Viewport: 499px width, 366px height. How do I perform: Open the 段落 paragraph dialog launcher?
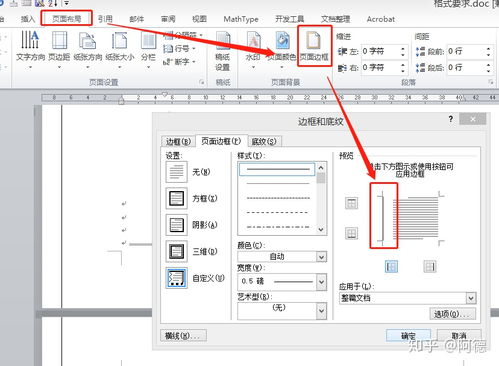491,82
